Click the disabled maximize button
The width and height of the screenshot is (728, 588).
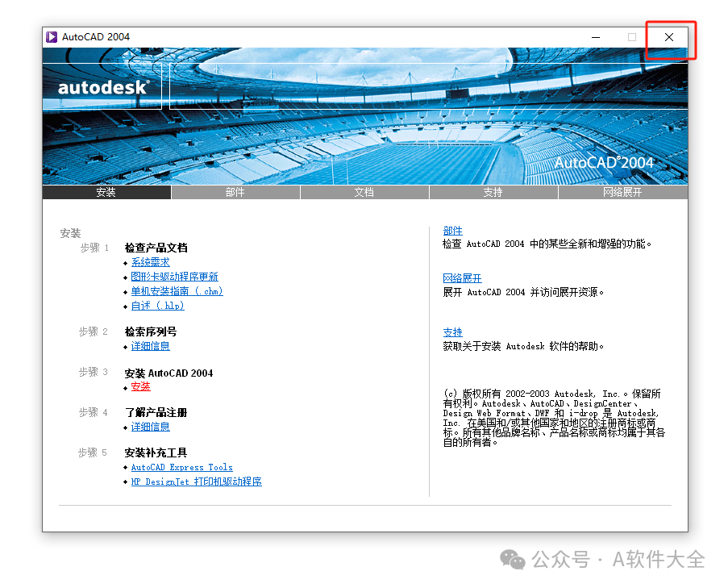pyautogui.click(x=632, y=37)
